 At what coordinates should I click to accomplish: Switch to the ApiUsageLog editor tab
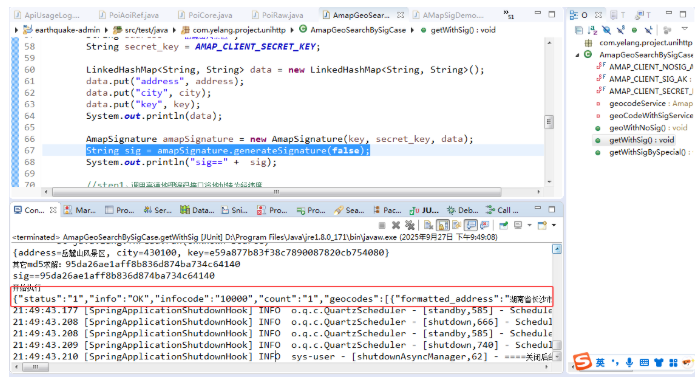47,15
